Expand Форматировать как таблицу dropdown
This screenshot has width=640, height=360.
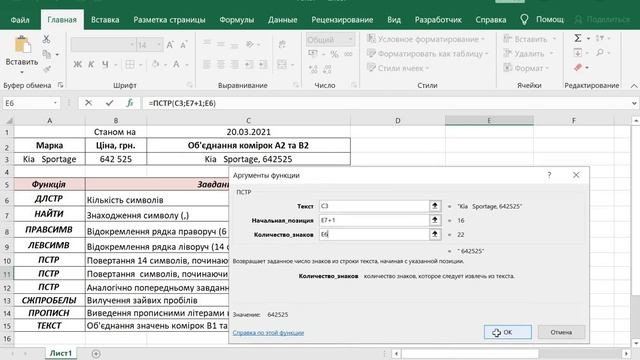487,54
